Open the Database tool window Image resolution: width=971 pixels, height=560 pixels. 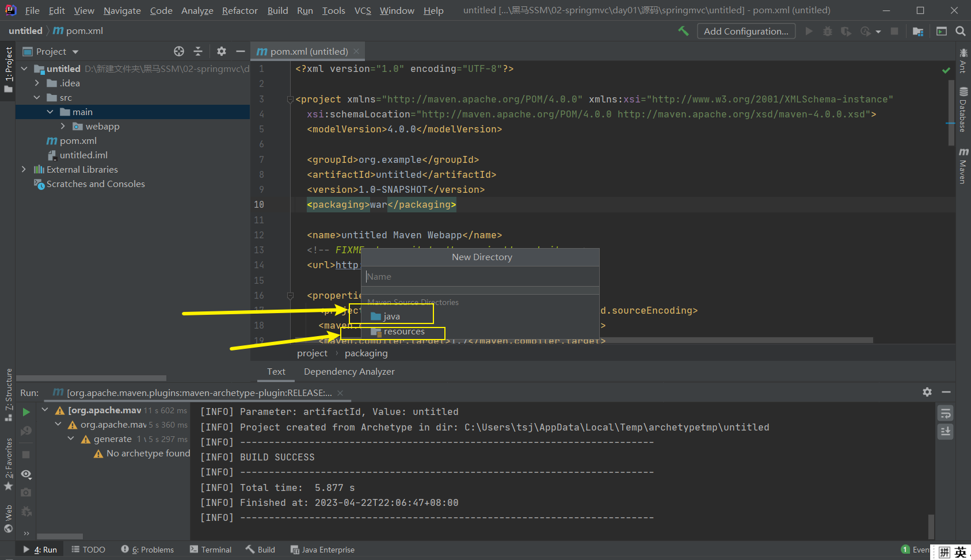click(963, 109)
